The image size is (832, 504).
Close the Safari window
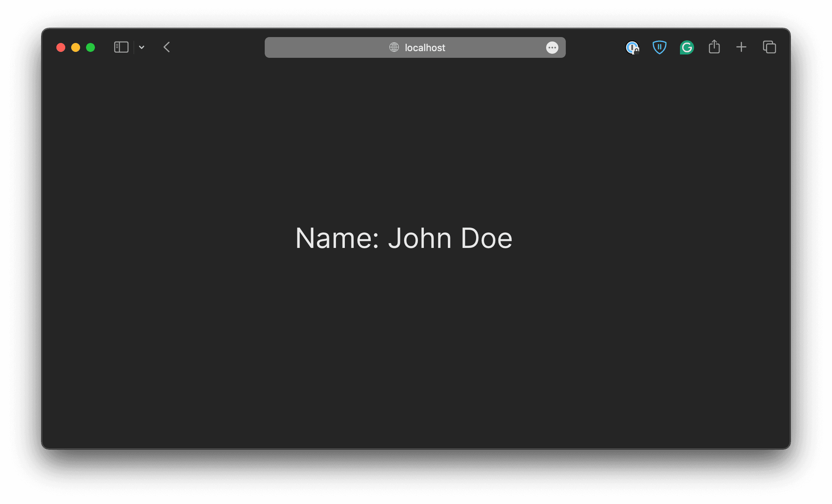click(x=61, y=47)
